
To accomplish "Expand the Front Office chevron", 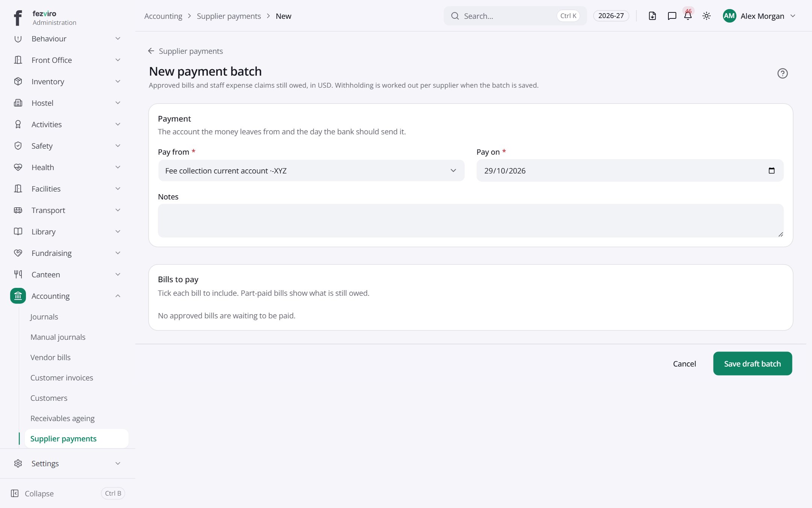I will 118,60.
